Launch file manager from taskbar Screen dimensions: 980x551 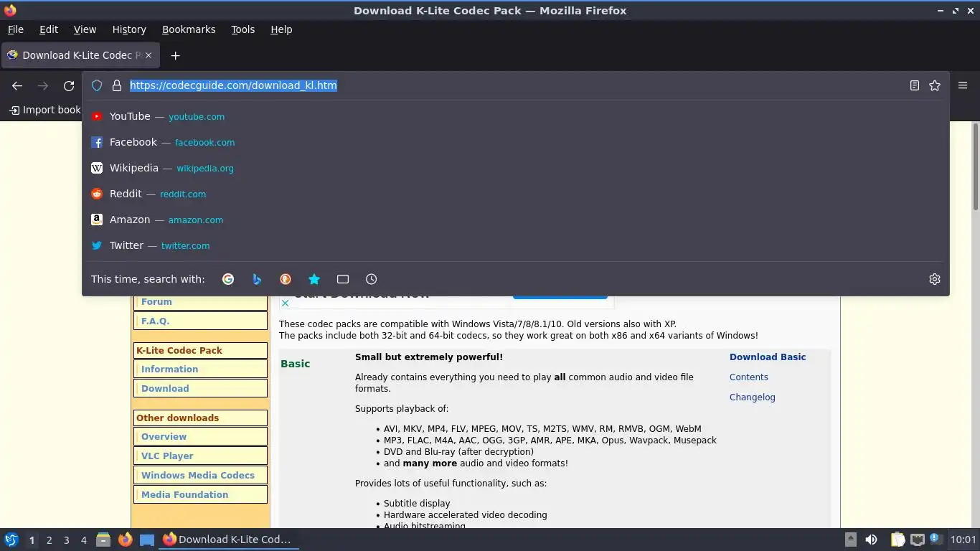coord(103,540)
